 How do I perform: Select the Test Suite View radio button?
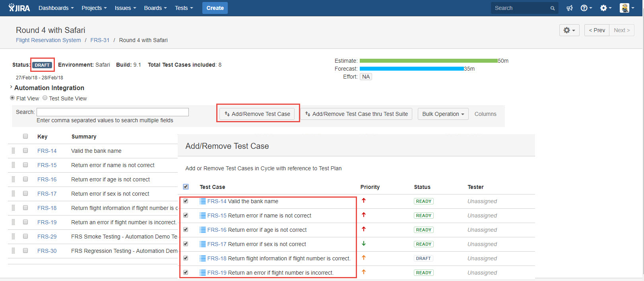click(45, 98)
